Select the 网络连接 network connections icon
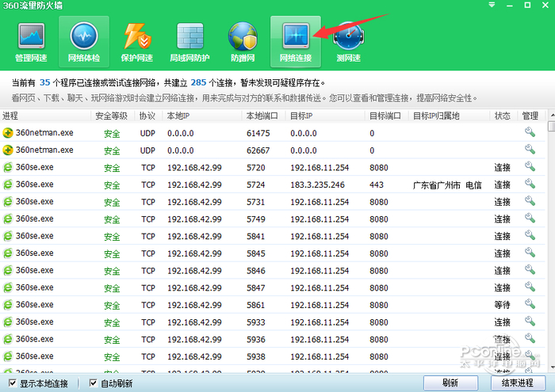Viewport: 555px width, 392px height. point(295,41)
